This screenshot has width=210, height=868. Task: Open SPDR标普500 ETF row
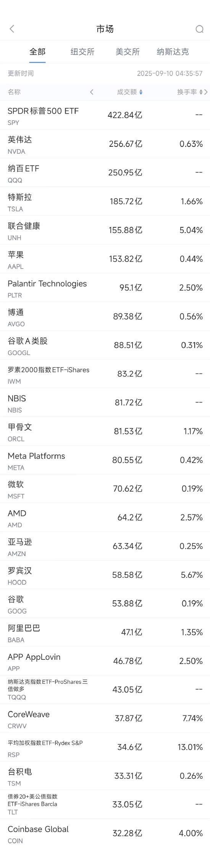coord(105,115)
